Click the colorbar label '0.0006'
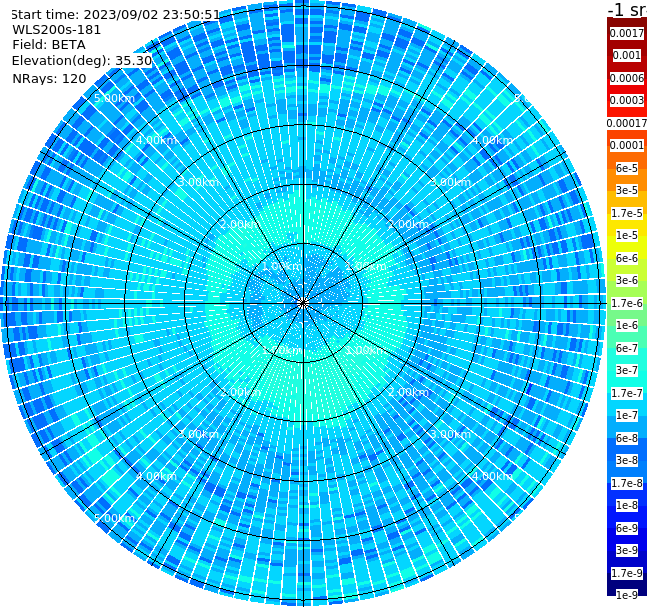Viewport: 647px width, 607px height. coord(627,78)
